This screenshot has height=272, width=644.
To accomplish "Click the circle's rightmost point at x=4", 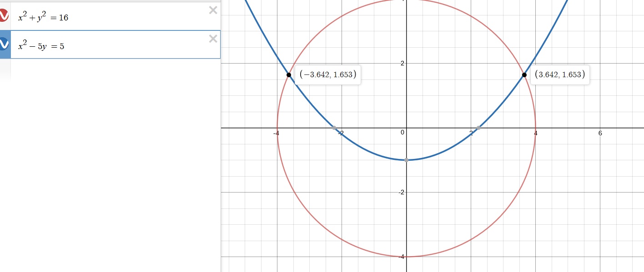I will [535, 128].
